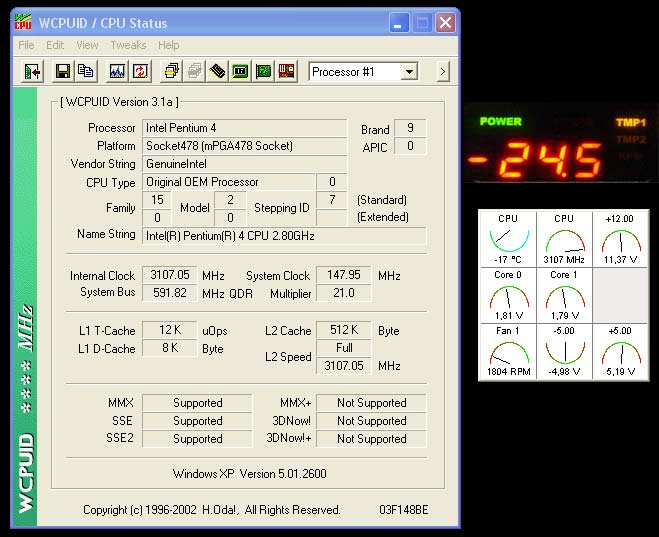
Task: Minimize the WCPUID window
Action: click(x=398, y=23)
